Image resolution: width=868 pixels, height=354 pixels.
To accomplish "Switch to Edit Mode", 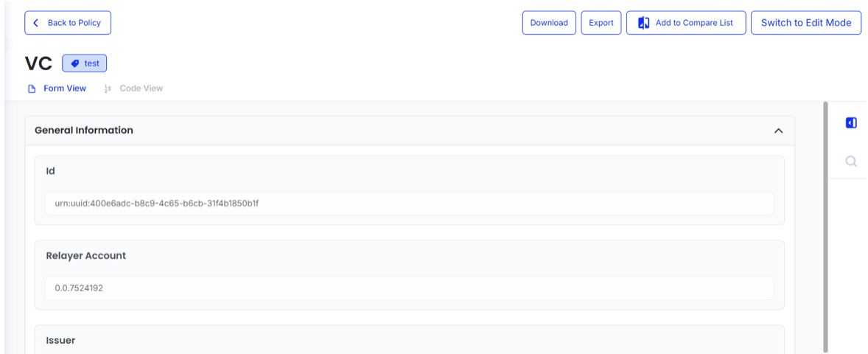I will click(x=805, y=23).
